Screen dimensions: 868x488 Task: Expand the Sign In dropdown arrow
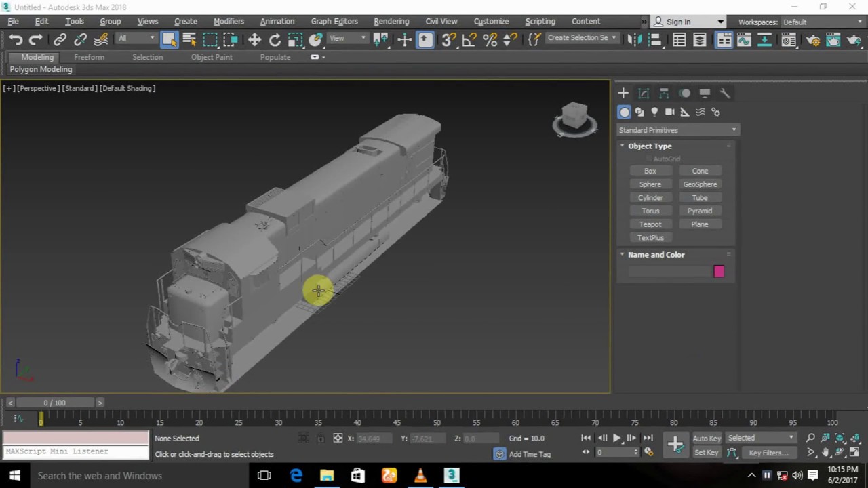coord(720,22)
